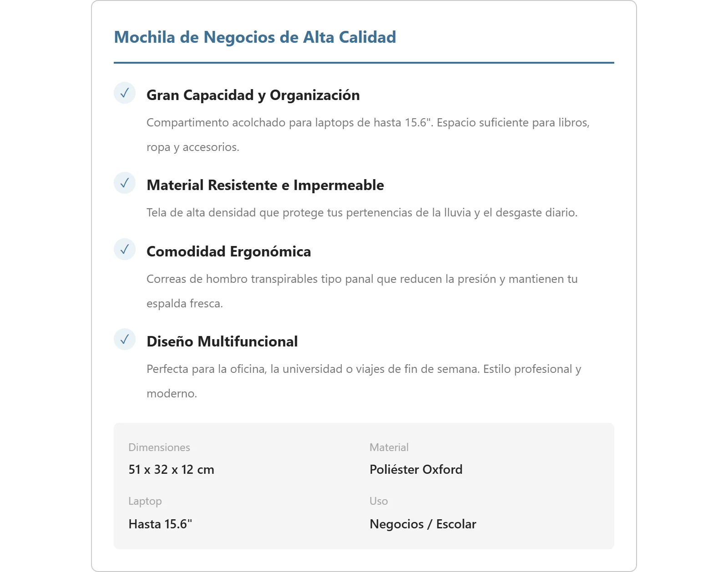Click the Diseño Multifuncional heading
The width and height of the screenshot is (728, 572).
point(222,341)
